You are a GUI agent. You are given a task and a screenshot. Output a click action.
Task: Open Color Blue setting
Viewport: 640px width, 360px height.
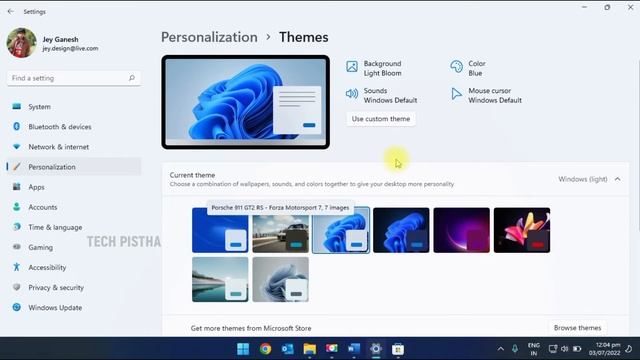468,68
